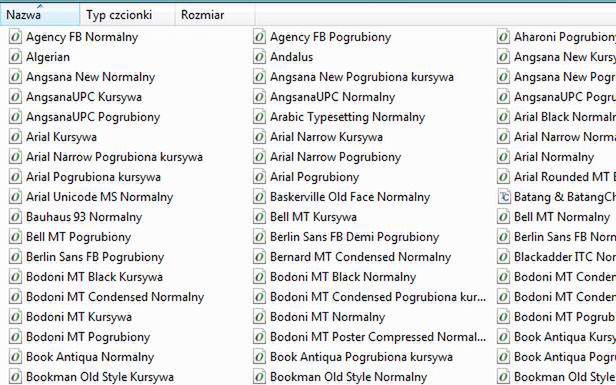Screen dimensions: 616x385
Task: Select Arial Black Normalny font entry
Action: coord(565,117)
